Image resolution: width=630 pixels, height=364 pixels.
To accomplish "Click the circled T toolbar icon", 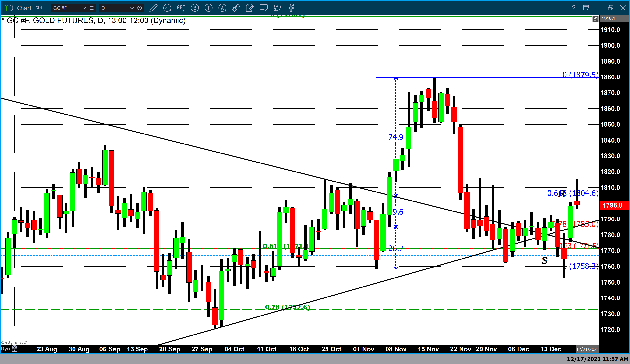I will [x=209, y=8].
